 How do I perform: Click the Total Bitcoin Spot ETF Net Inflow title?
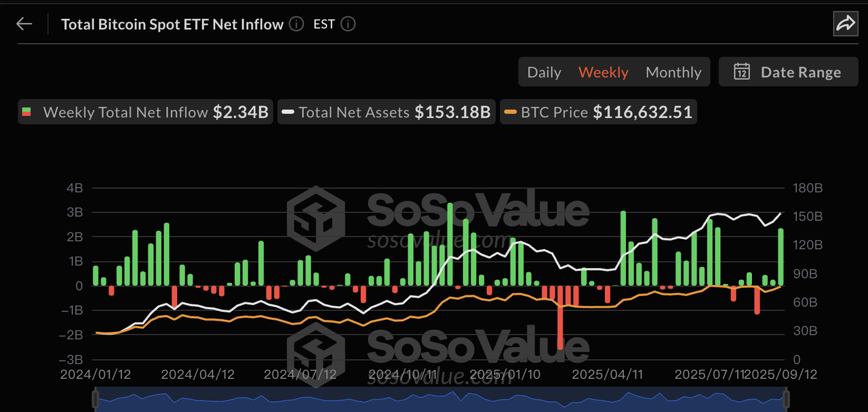pyautogui.click(x=172, y=24)
